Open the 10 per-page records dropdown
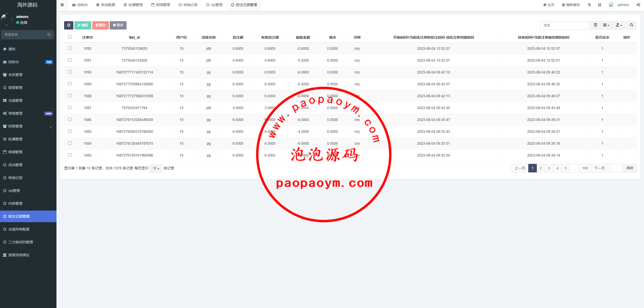Viewport: 644px width, 308px height. coord(156,168)
